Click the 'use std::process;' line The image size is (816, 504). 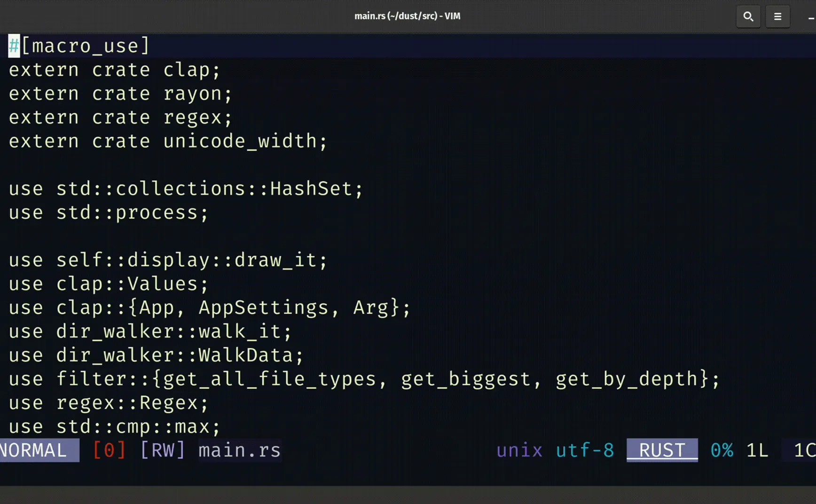click(x=109, y=213)
